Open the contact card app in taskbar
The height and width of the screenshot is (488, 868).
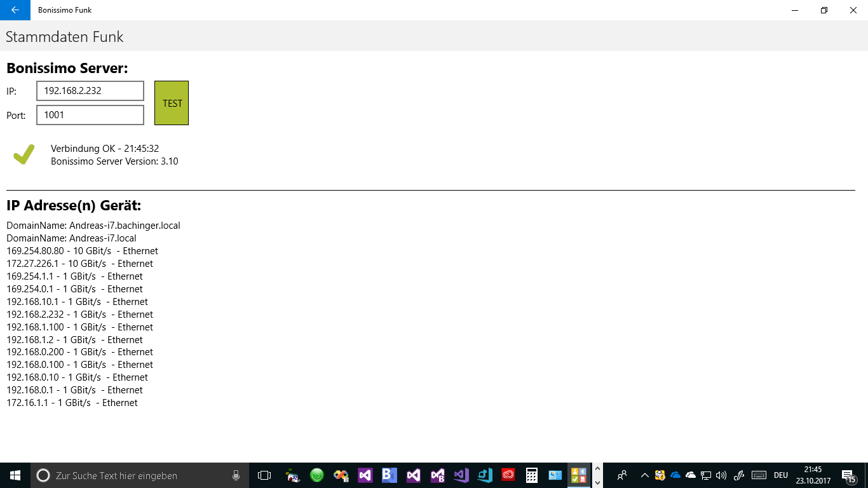pyautogui.click(x=555, y=475)
